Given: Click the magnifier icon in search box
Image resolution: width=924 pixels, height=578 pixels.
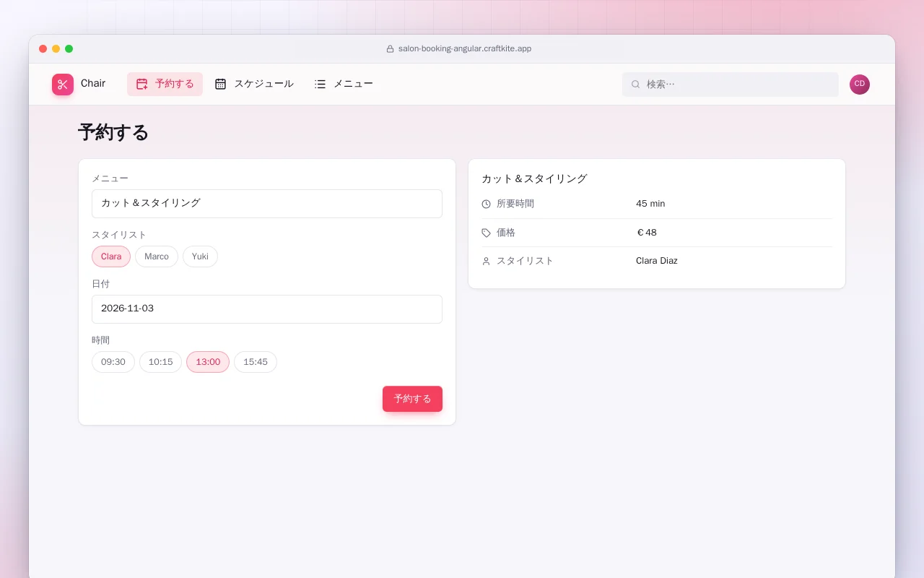Looking at the screenshot, I should coord(636,85).
